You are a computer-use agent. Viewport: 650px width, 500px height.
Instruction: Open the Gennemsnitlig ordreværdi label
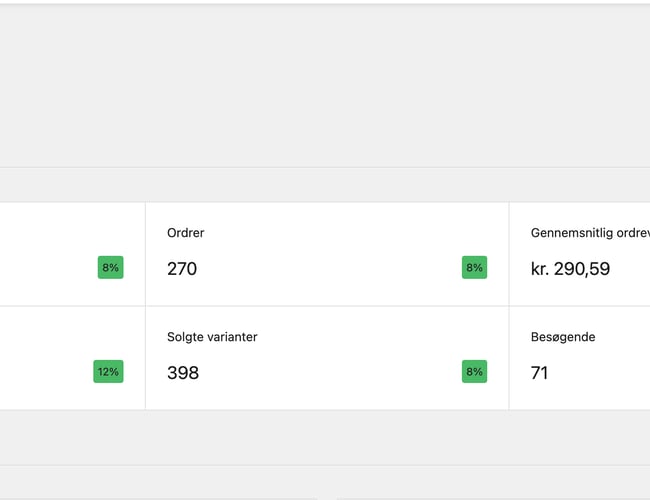(x=590, y=233)
